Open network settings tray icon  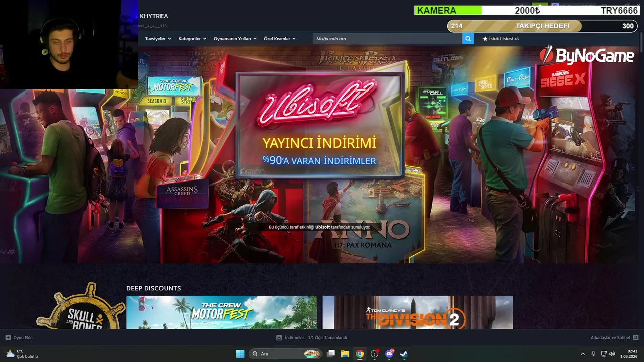coord(604,354)
